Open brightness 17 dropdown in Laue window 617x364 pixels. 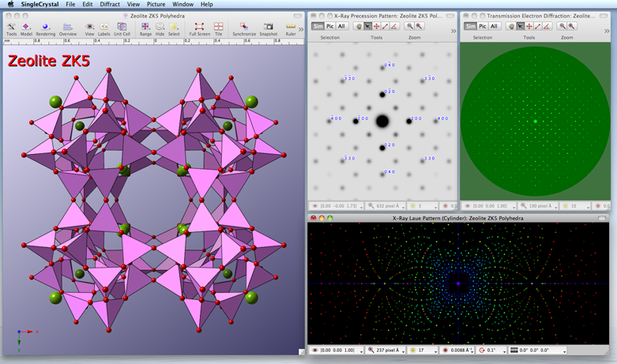point(423,350)
